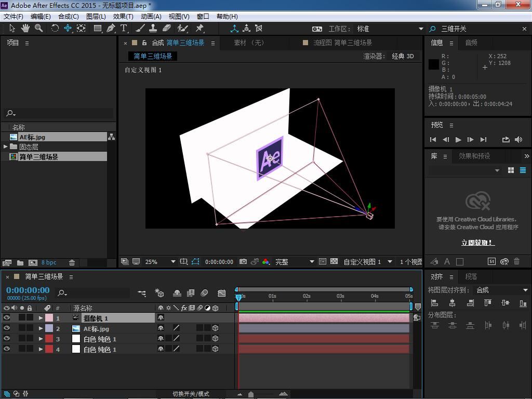The width and height of the screenshot is (532, 399).
Task: Hide layer 4 白色 纯色 1
Action: 6,349
